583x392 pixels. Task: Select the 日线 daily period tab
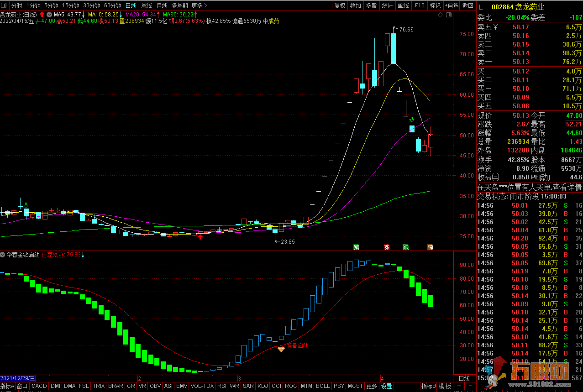pos(131,5)
